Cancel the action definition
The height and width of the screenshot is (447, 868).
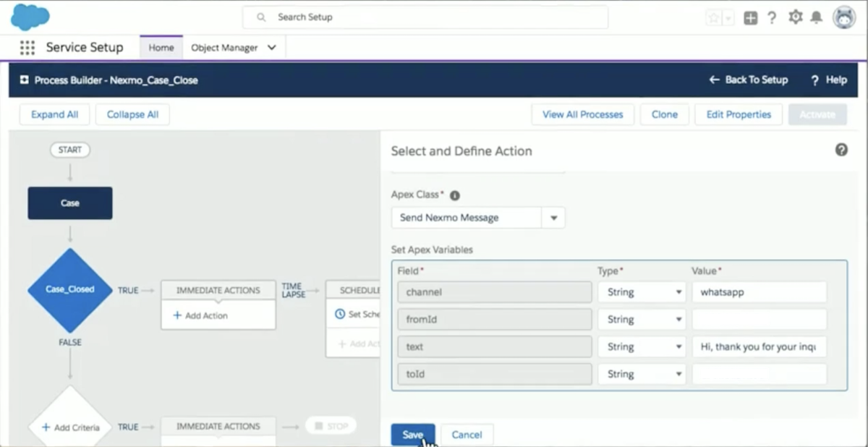tap(467, 435)
